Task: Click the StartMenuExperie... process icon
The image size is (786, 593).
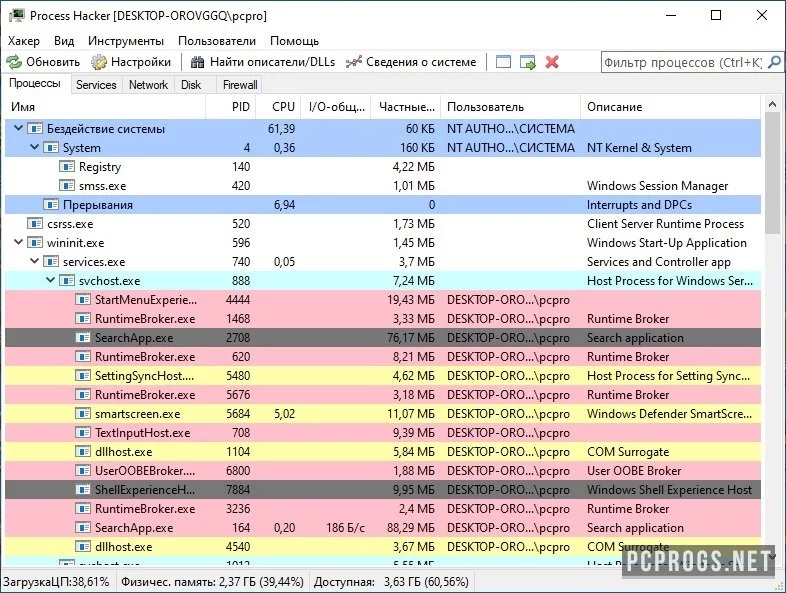Action: click(x=83, y=300)
